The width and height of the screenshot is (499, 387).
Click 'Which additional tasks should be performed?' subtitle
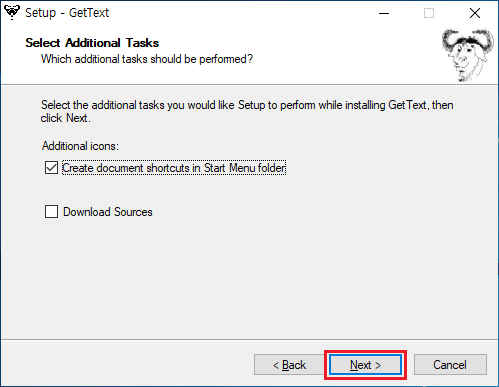pos(147,59)
